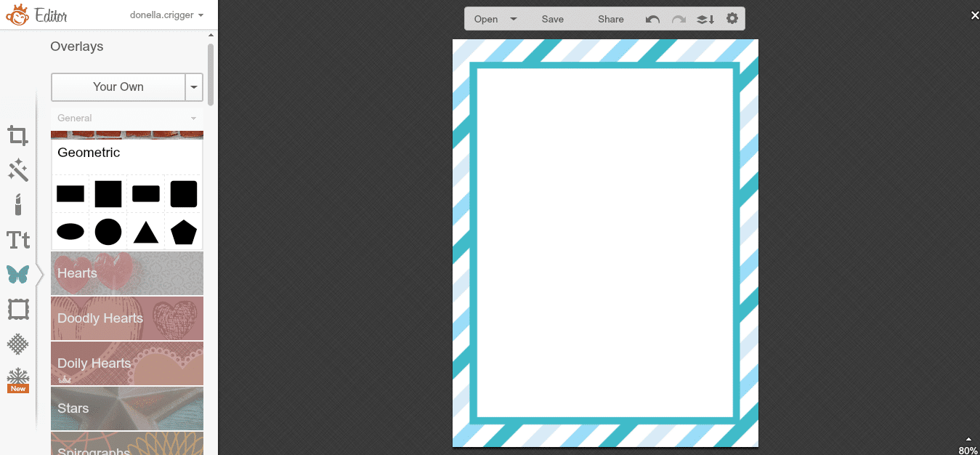This screenshot has width=980, height=455.
Task: Open the Frames tool
Action: click(18, 310)
